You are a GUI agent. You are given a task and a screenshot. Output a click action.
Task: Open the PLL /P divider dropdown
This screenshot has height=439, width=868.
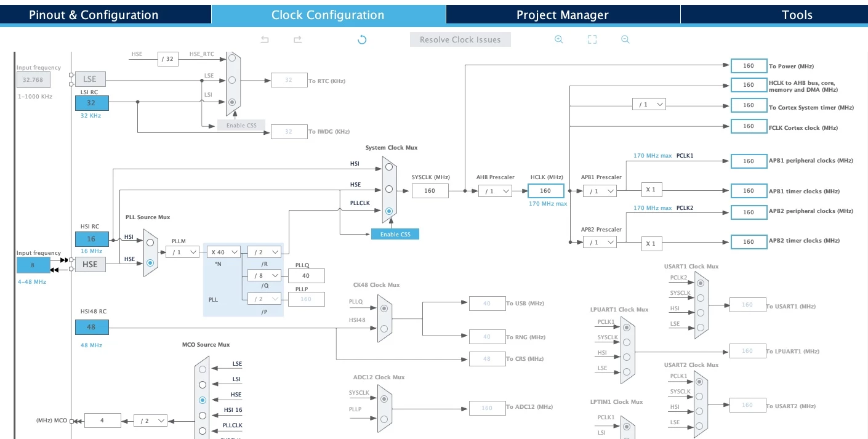coord(265,299)
